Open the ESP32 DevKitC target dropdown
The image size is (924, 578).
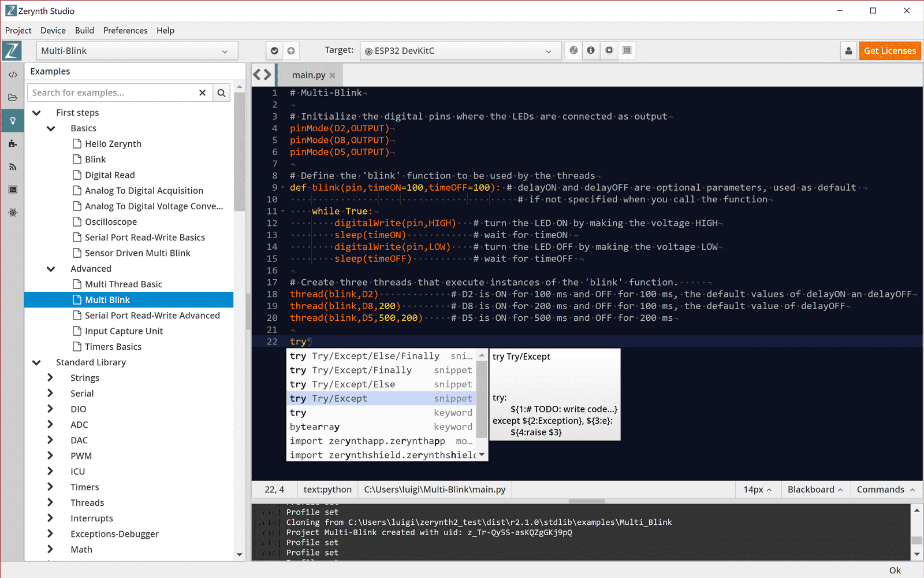[x=460, y=51]
